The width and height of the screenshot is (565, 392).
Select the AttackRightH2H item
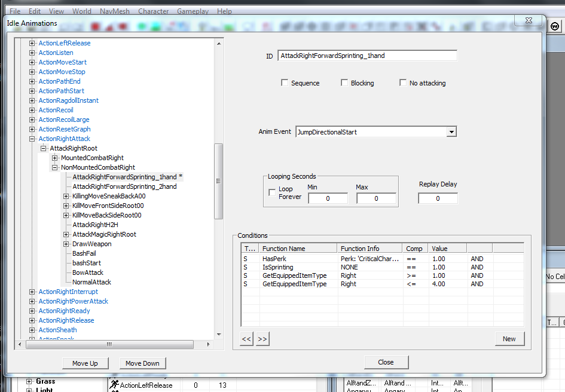[95, 225]
